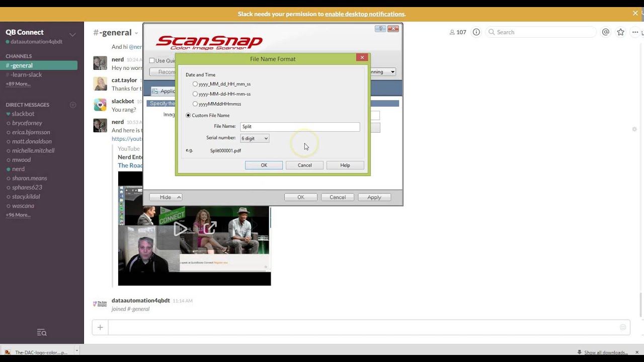Screen dimensions: 644x362
Task: Toggle the Use Quick Menu checkbox in ScanSnap
Action: 152,61
